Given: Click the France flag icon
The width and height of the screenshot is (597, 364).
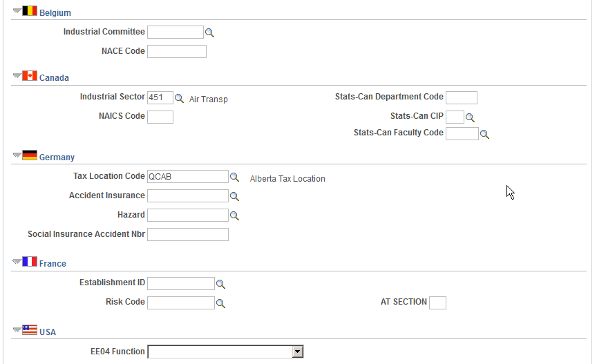Looking at the screenshot, I should pyautogui.click(x=30, y=262).
